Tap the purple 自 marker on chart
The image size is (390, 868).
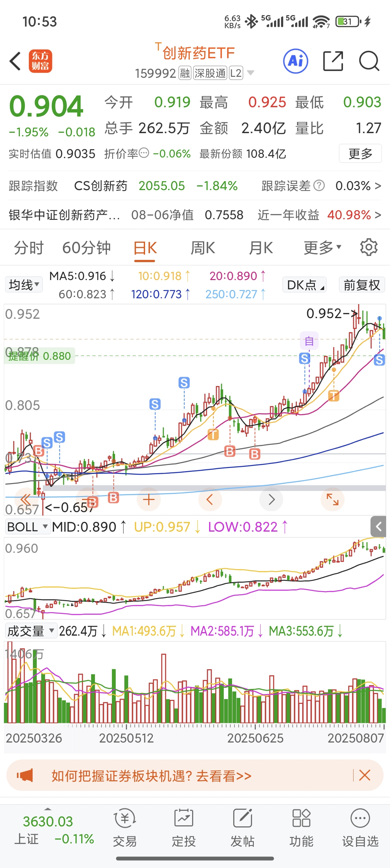309,341
